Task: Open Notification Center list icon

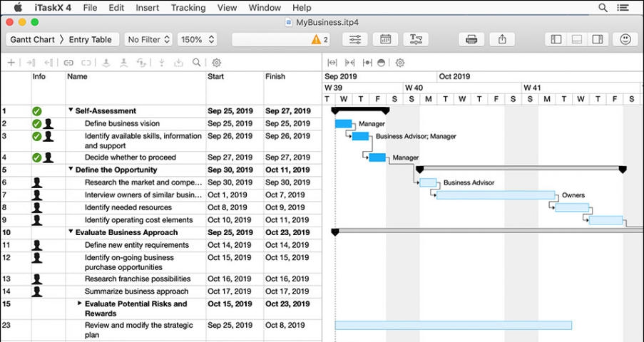Action: [x=623, y=7]
